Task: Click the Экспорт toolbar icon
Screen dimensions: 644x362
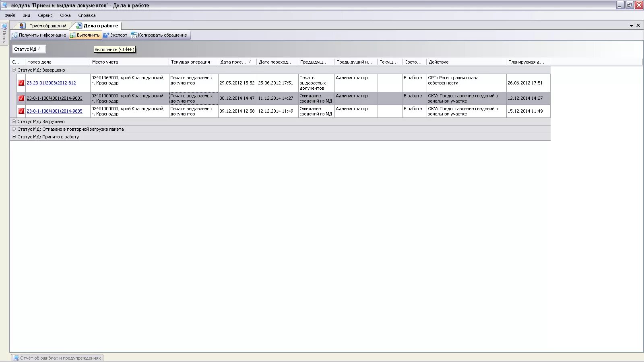Action: tap(106, 35)
